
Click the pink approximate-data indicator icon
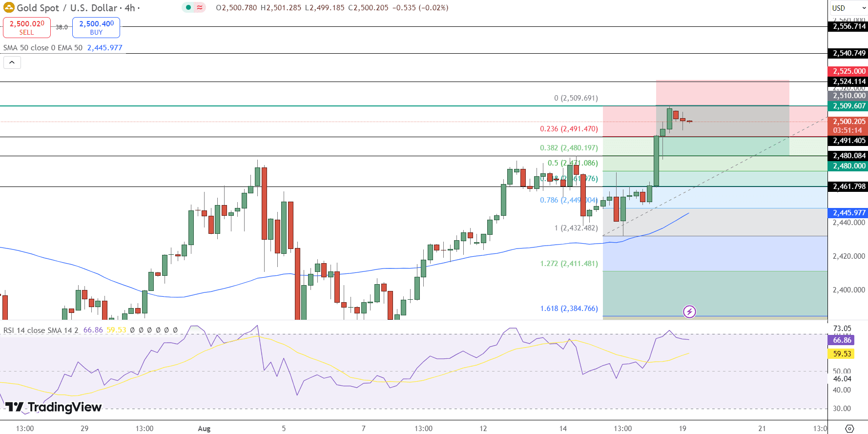(x=200, y=7)
